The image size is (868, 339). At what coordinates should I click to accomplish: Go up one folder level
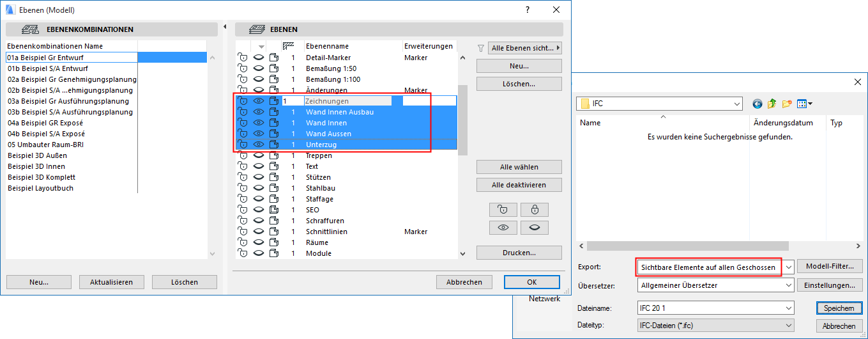click(x=772, y=103)
